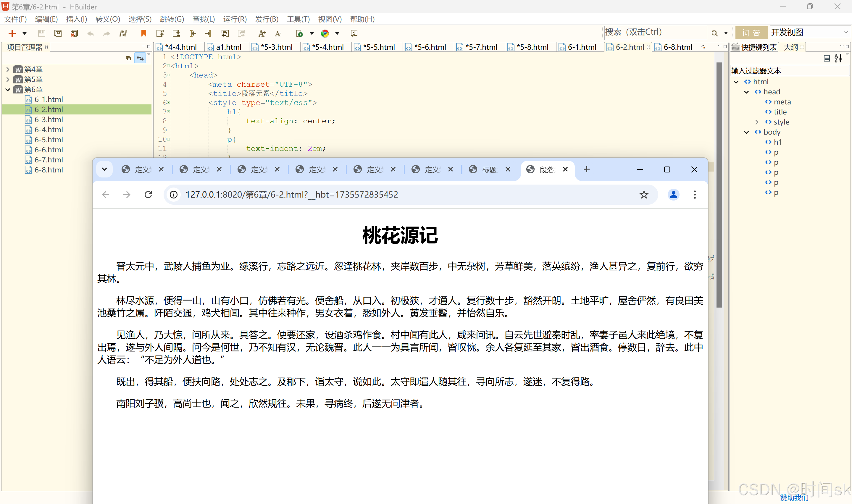Viewport: 852px width, 504px height.
Task: Click the Chrome browser run icon
Action: pos(325,33)
